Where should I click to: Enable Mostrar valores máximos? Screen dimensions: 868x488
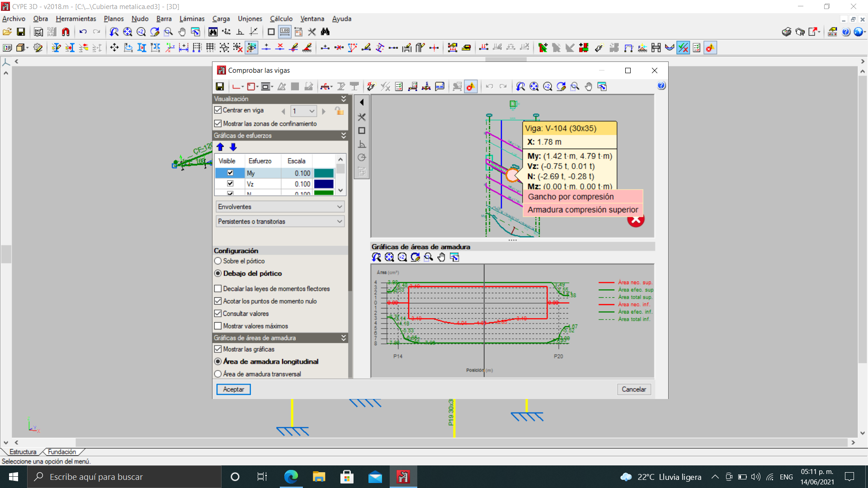coord(218,326)
